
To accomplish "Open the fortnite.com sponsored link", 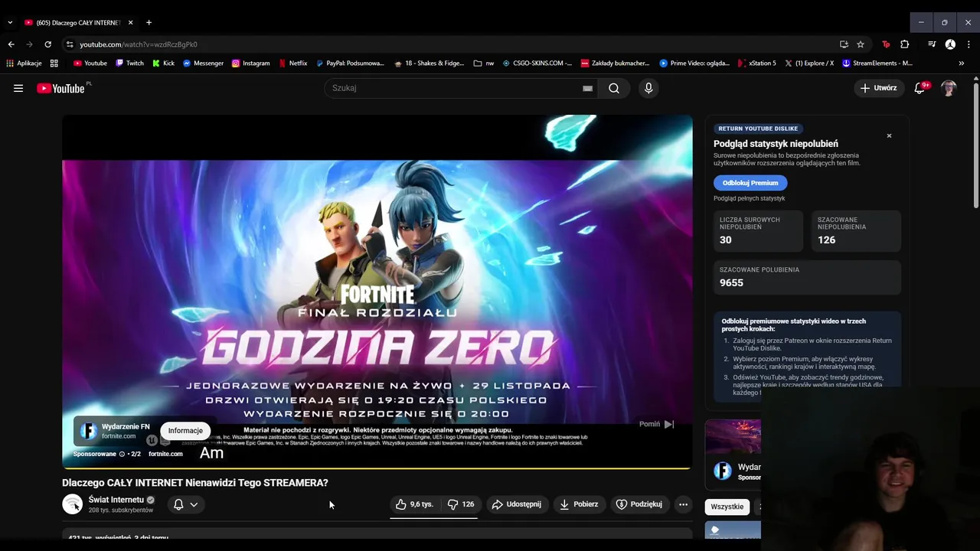I will click(x=165, y=454).
